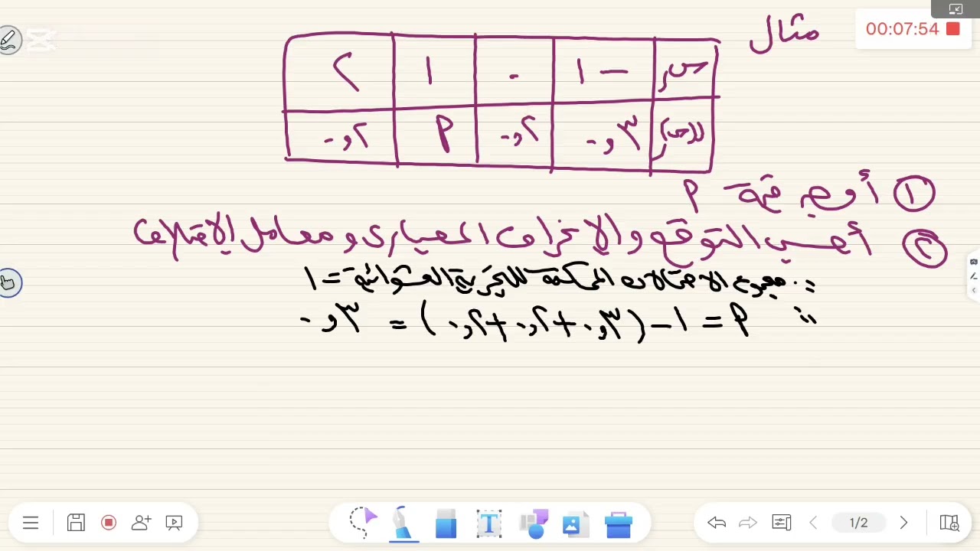This screenshot has width=980, height=551.
Task: Tap the floating pen annotation button
Action: point(9,39)
